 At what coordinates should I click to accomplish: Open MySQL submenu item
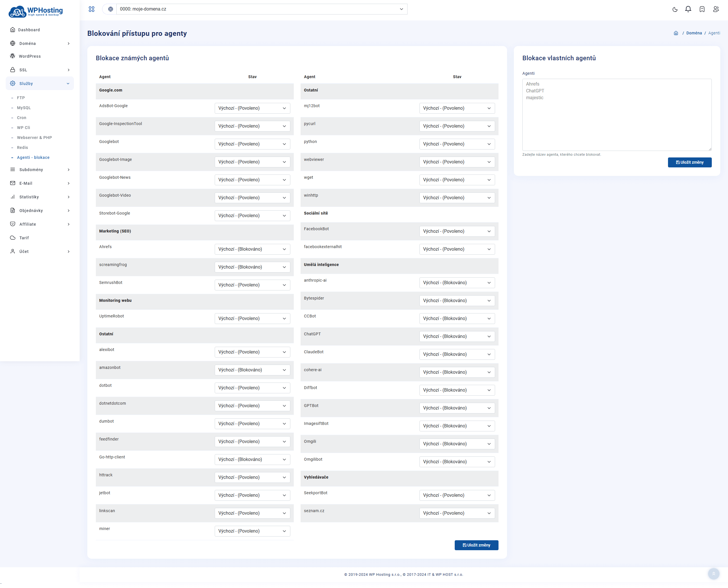click(x=24, y=108)
